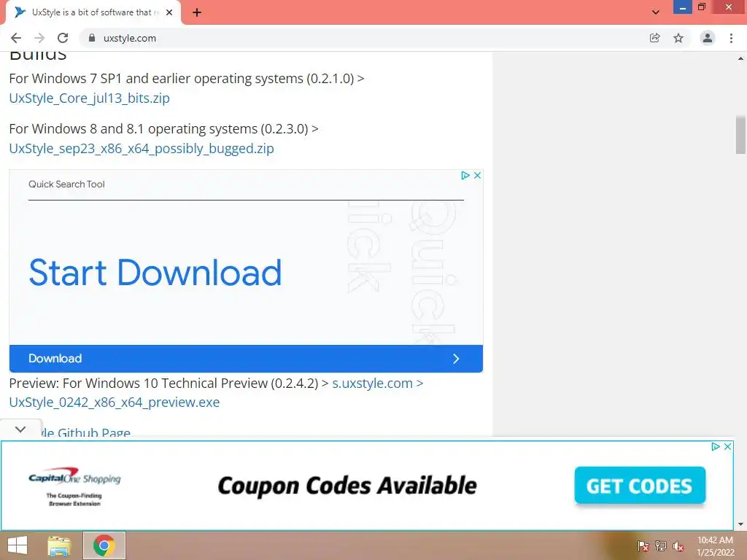Open the Chrome profile avatar

[x=708, y=38]
